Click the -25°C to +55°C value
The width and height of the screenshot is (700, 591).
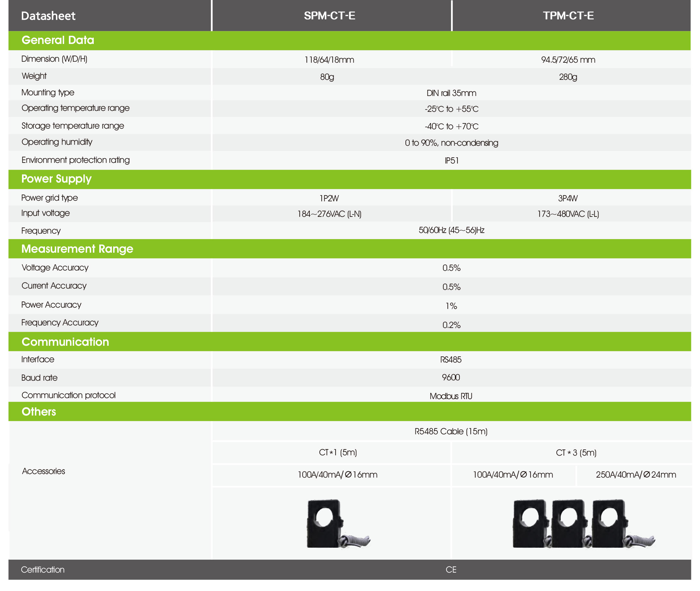point(452,109)
